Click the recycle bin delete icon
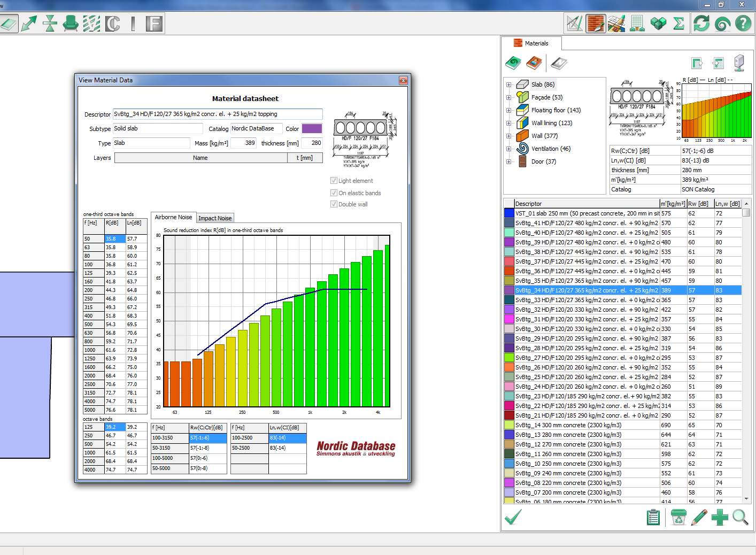 tap(678, 517)
